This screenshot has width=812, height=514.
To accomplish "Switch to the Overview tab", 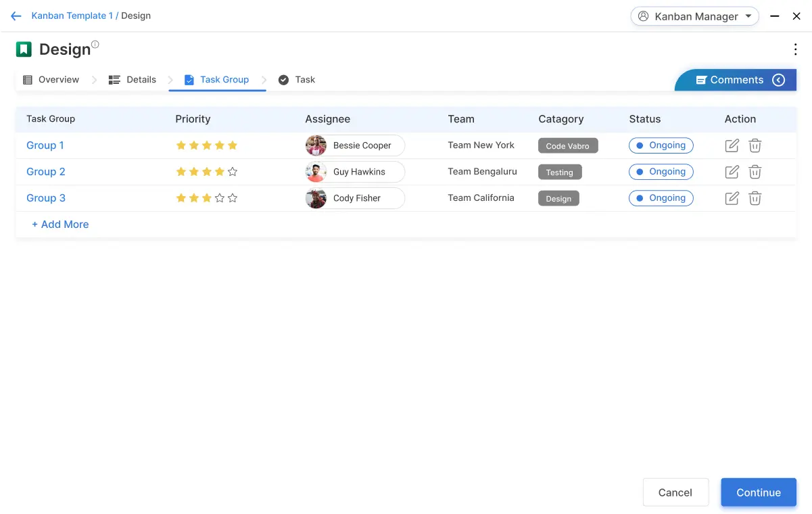I will [x=51, y=80].
